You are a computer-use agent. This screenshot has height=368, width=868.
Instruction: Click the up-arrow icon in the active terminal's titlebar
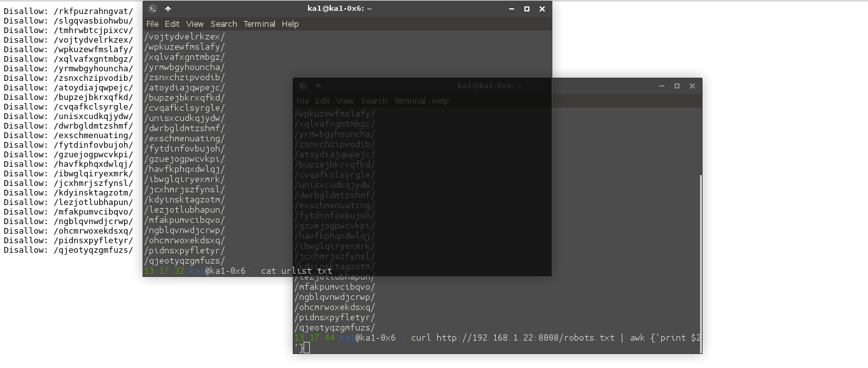[x=168, y=9]
